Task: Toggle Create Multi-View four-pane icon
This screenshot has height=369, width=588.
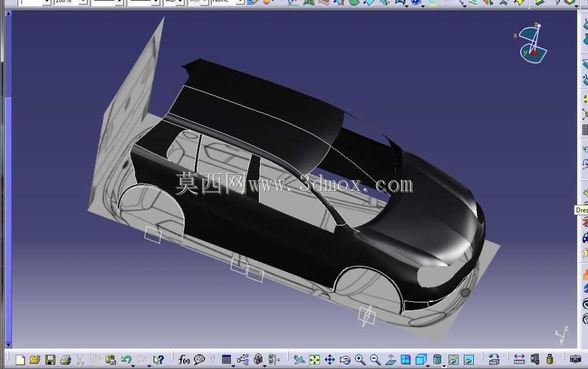Action: [405, 360]
